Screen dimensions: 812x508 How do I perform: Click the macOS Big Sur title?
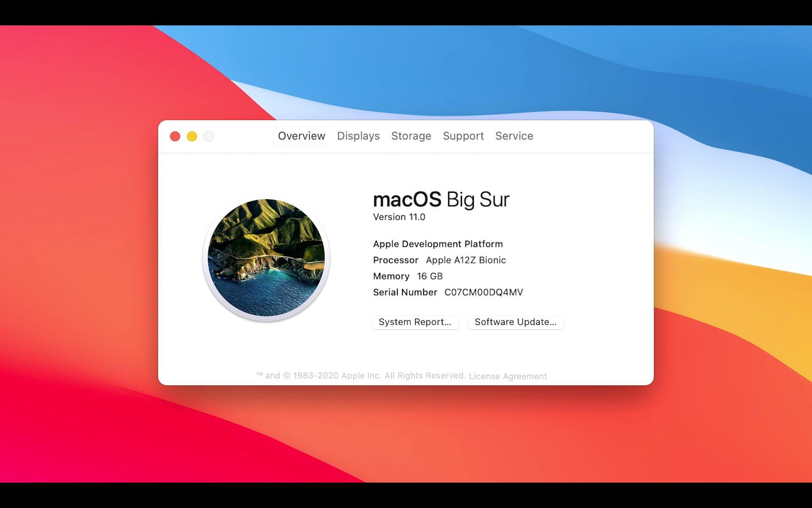click(441, 199)
